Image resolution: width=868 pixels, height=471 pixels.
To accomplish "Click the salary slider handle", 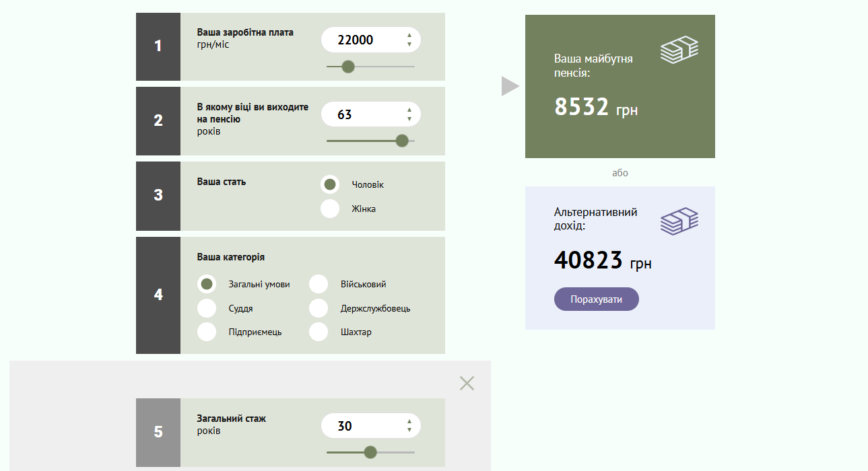I will pos(348,67).
